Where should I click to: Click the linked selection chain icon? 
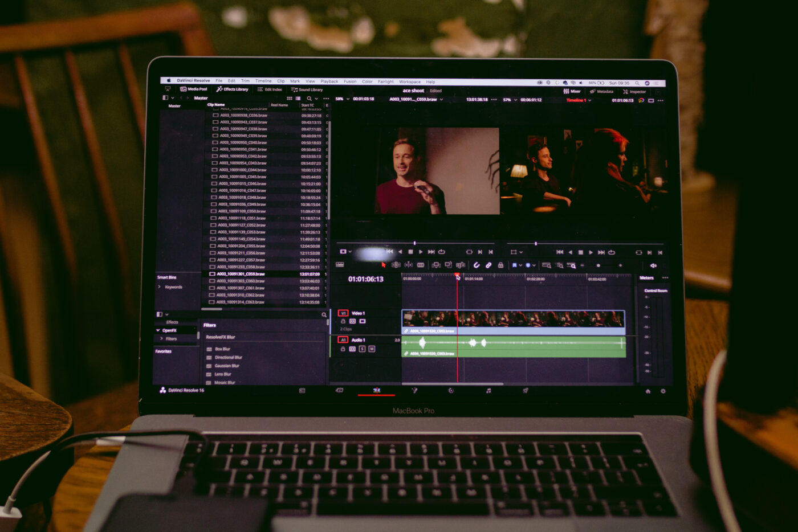488,265
